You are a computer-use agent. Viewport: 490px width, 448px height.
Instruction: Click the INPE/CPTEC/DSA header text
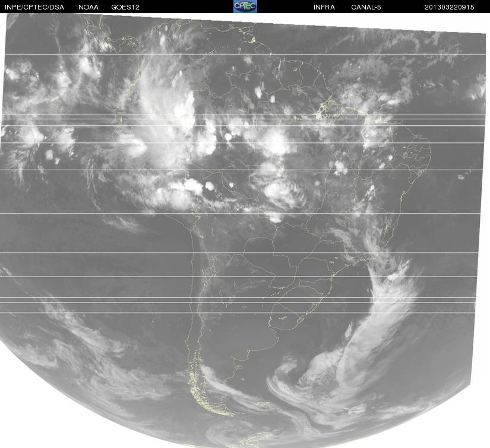(x=34, y=7)
